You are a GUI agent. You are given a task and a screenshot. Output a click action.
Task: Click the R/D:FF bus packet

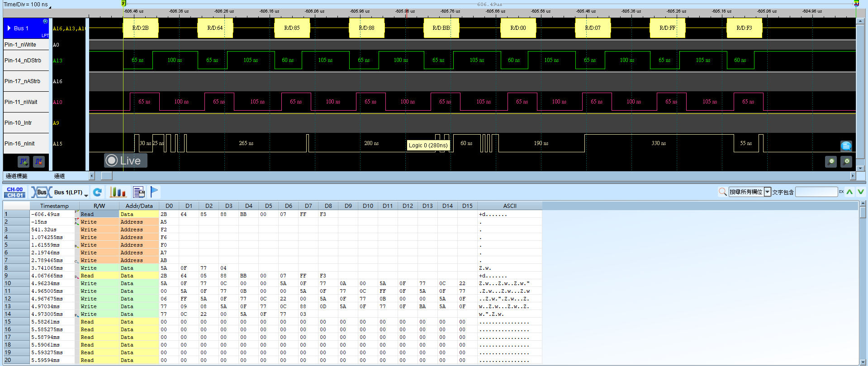(x=667, y=28)
